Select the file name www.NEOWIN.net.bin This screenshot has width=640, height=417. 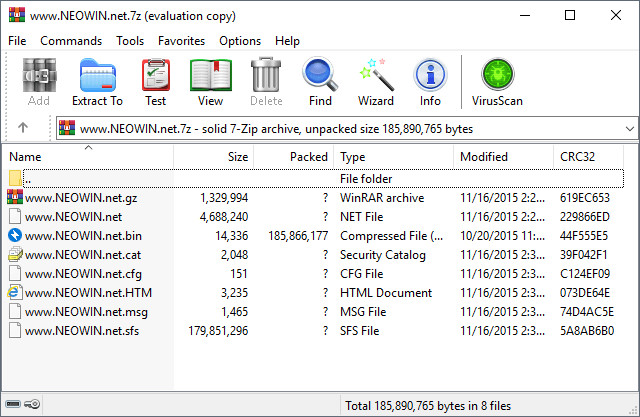pyautogui.click(x=83, y=236)
